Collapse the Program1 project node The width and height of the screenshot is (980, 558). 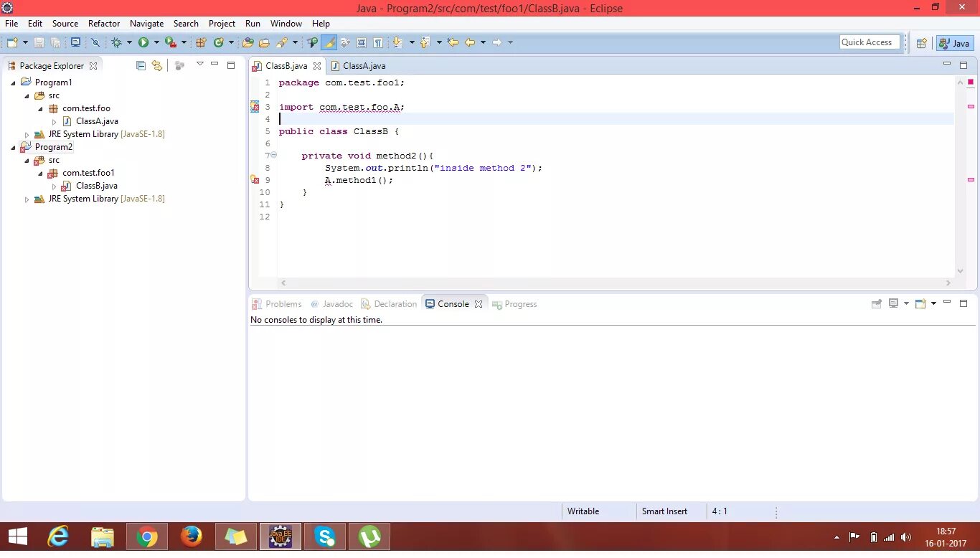pos(14,82)
